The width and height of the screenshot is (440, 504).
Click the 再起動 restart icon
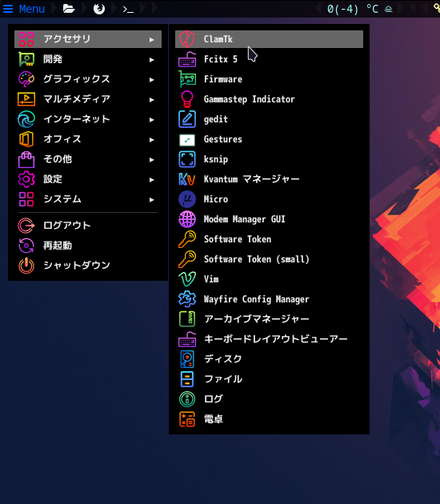pyautogui.click(x=26, y=246)
